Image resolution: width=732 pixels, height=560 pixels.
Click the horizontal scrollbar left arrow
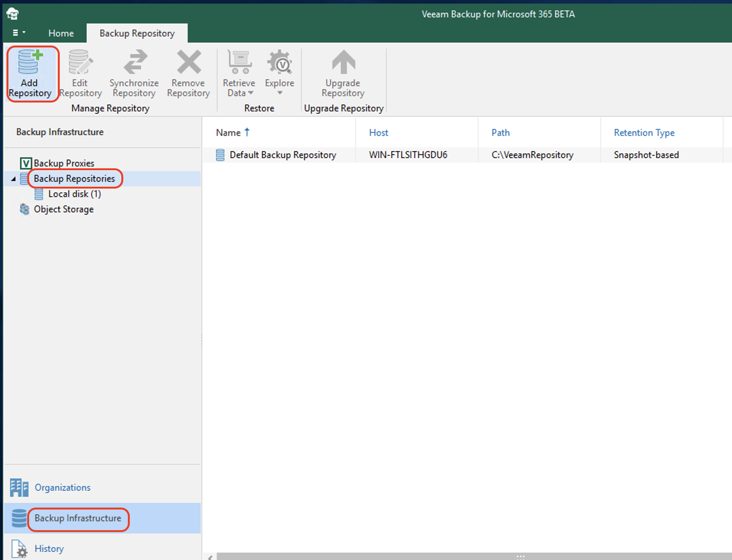[210, 557]
